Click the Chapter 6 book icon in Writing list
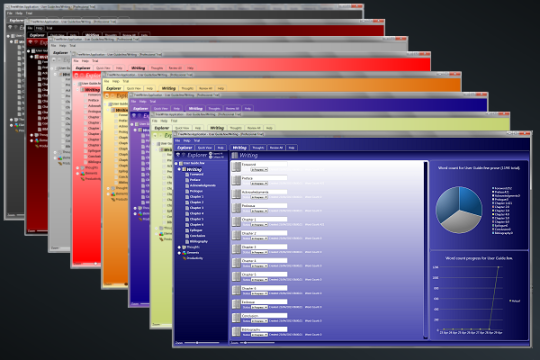 (236, 291)
